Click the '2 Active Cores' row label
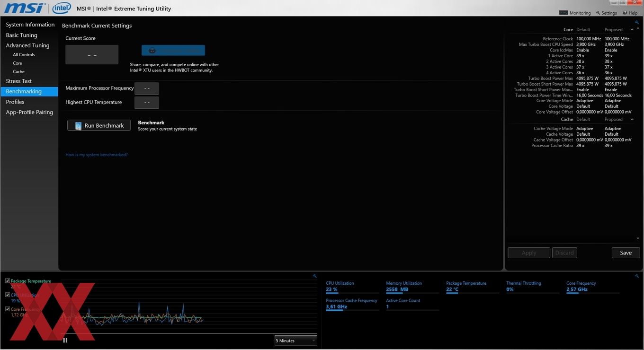This screenshot has width=644, height=350. click(560, 61)
